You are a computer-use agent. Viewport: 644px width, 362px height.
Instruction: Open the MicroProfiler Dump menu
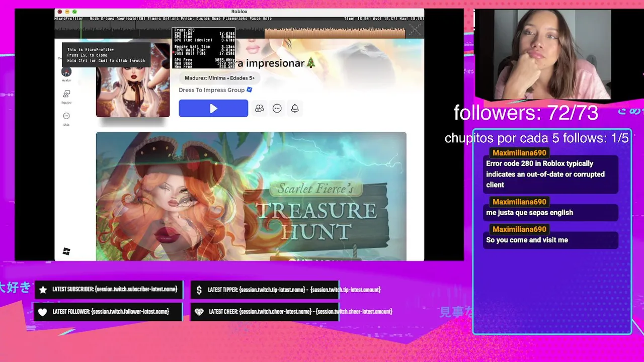pos(216,19)
